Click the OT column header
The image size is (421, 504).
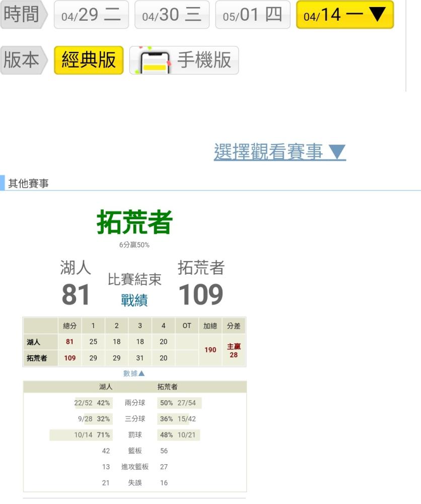click(187, 326)
